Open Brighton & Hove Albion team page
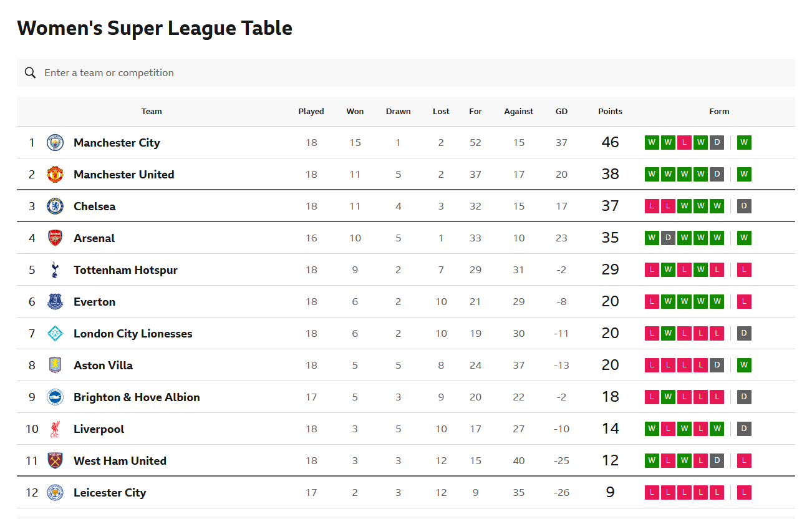This screenshot has width=812, height=519. [x=137, y=397]
